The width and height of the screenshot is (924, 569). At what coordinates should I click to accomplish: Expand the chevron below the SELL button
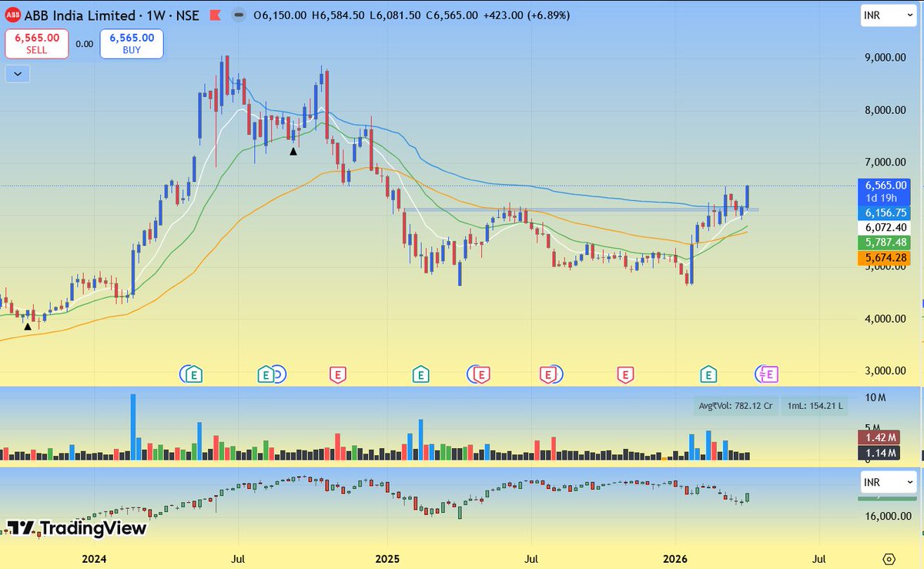17,74
